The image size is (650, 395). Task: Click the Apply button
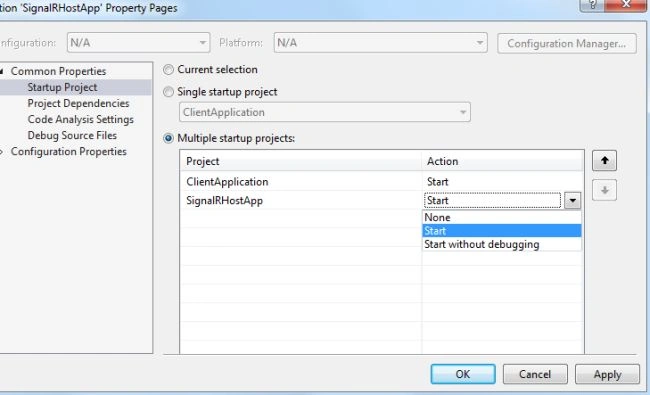tap(607, 374)
